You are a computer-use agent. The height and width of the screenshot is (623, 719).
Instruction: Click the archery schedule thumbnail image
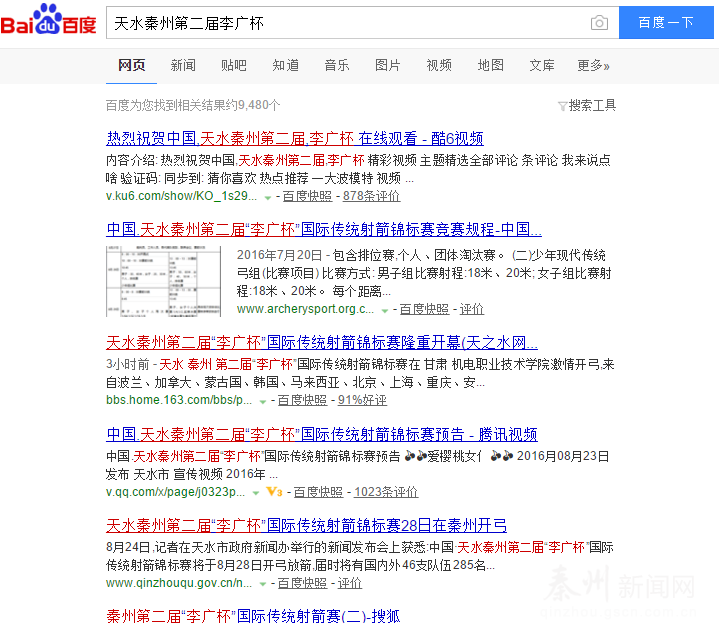(163, 281)
